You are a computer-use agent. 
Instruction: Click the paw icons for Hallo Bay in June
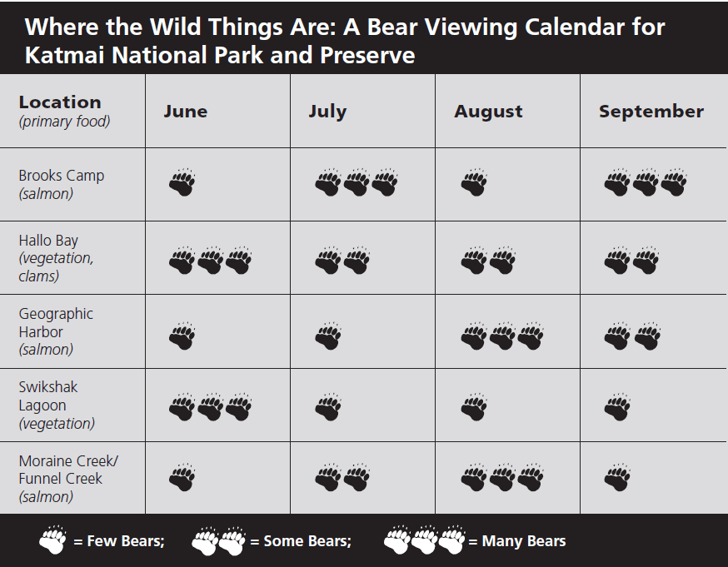pos(211,261)
